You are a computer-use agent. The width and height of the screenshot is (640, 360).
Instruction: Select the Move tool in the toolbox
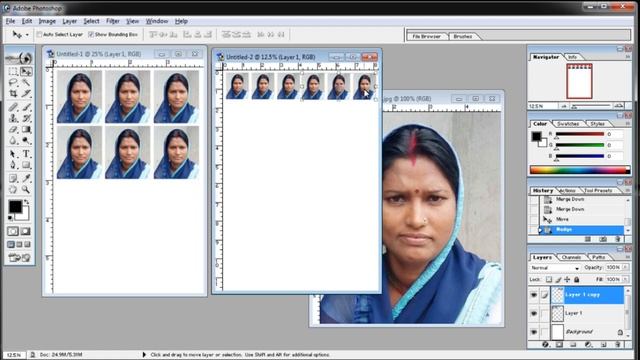point(27,72)
